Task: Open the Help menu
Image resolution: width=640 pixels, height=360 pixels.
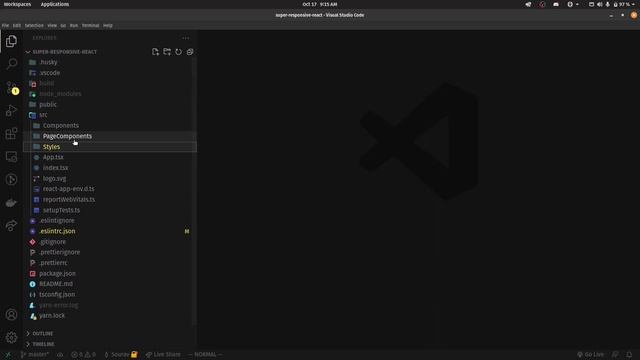Action: [107, 25]
